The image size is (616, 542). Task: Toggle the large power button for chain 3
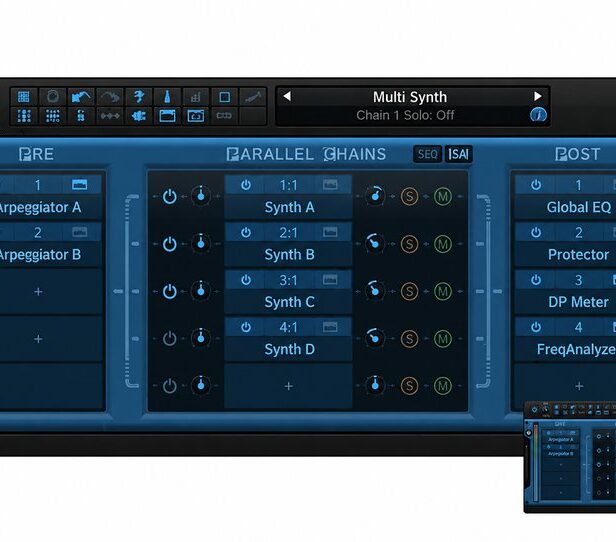(x=170, y=291)
